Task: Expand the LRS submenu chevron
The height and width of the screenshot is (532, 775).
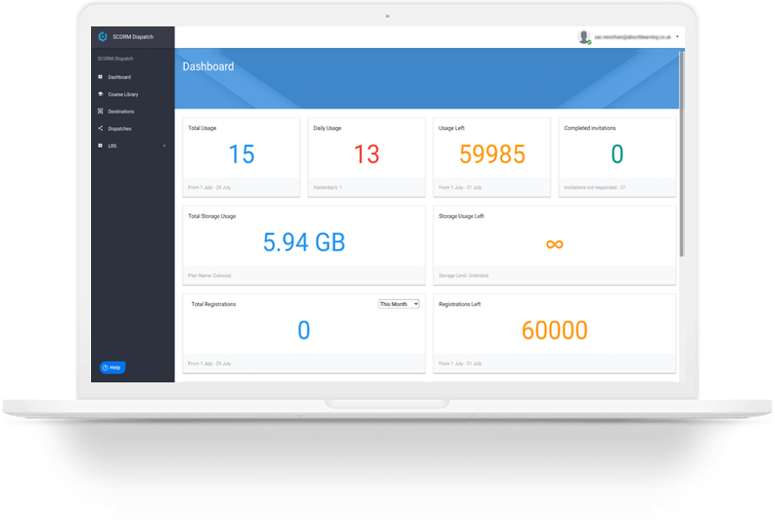Action: 164,146
